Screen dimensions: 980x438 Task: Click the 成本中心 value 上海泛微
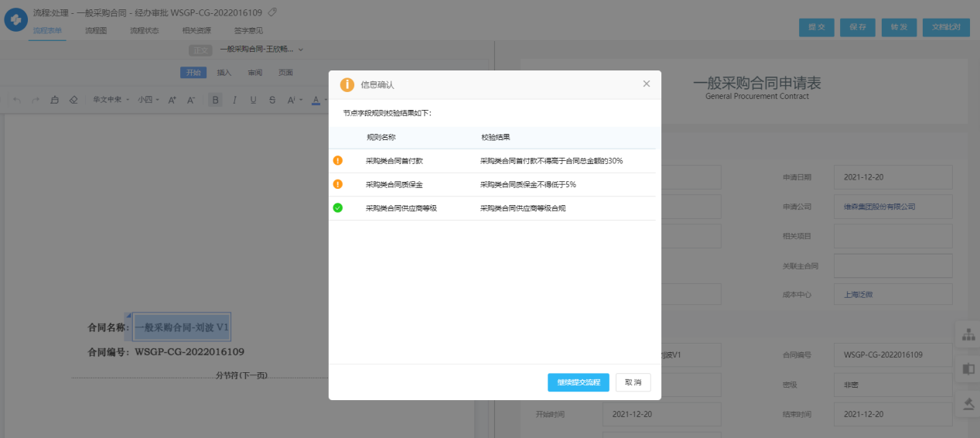859,295
